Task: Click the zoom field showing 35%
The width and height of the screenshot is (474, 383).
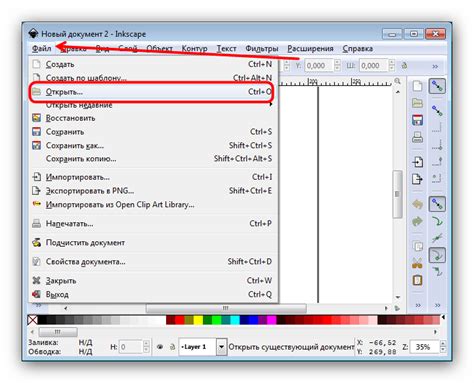Action: pyautogui.click(x=425, y=347)
